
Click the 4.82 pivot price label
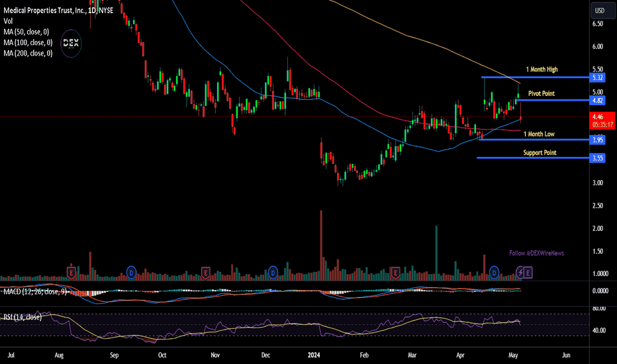pyautogui.click(x=597, y=101)
